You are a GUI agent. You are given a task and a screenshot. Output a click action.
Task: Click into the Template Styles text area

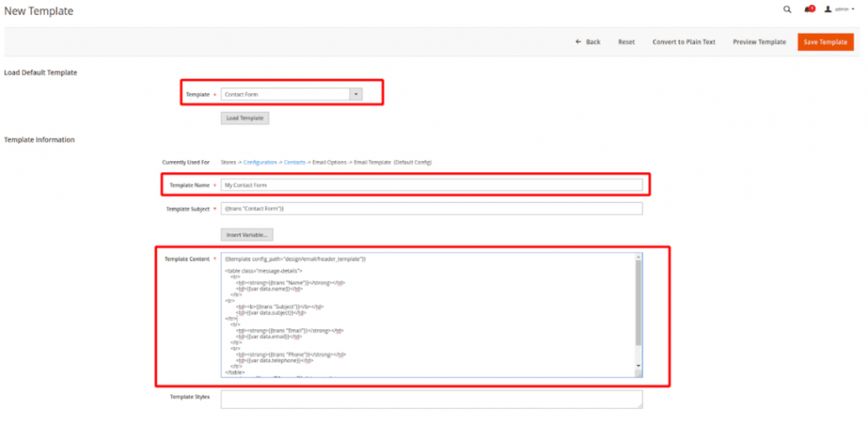pyautogui.click(x=431, y=399)
